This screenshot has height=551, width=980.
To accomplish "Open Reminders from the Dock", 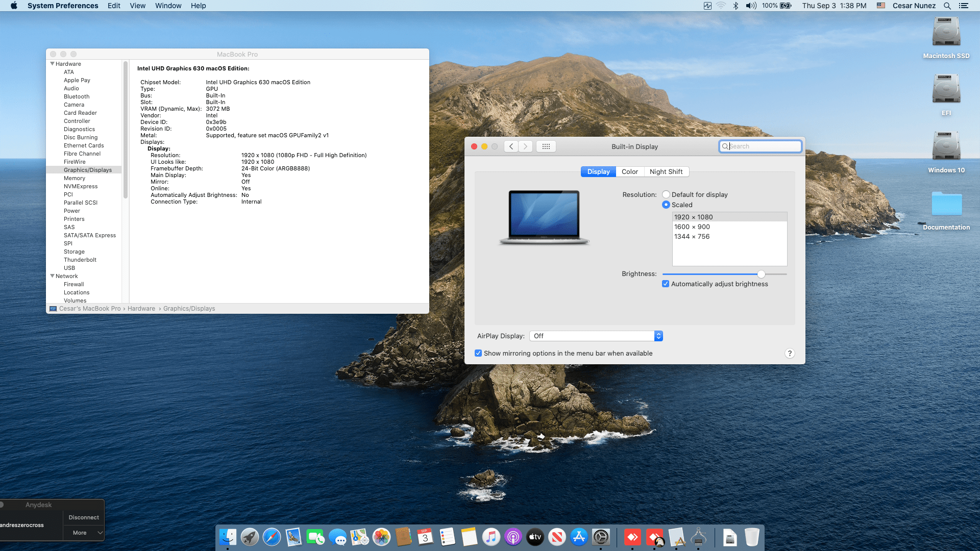I will click(447, 537).
